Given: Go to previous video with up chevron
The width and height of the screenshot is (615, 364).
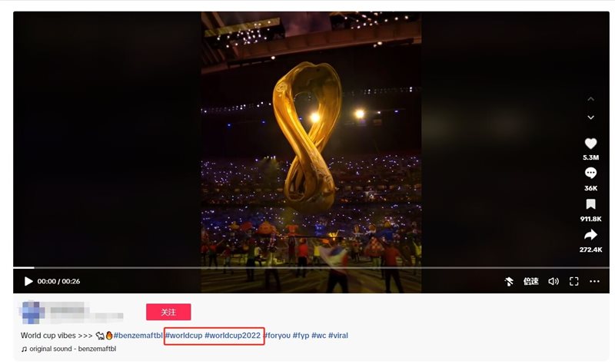Looking at the screenshot, I should click(x=590, y=99).
